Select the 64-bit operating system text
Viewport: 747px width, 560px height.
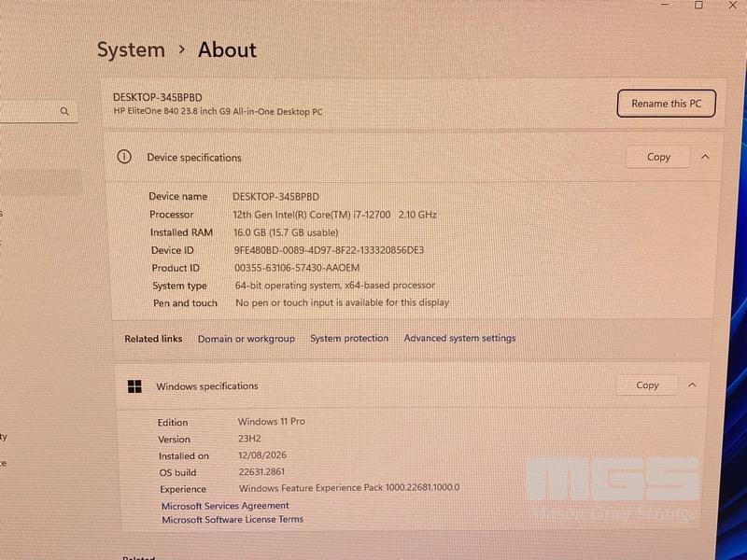click(x=335, y=286)
